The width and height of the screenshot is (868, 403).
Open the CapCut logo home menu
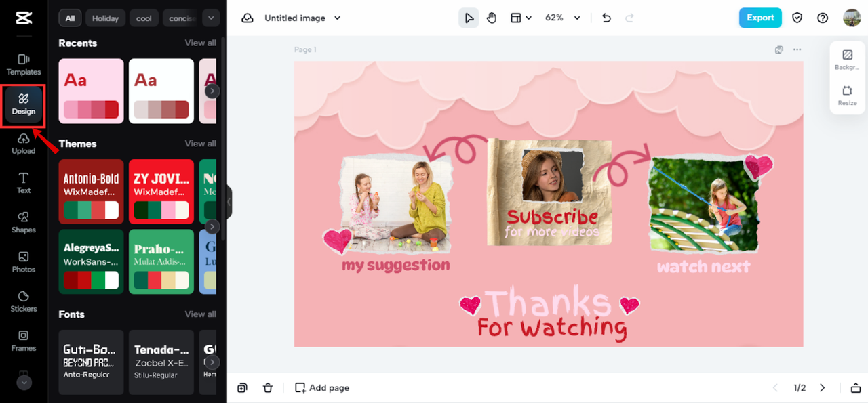[x=24, y=18]
